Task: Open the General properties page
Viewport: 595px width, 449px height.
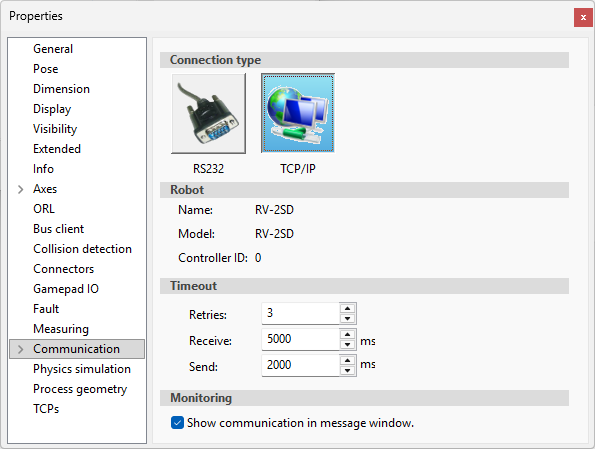Action: (53, 49)
